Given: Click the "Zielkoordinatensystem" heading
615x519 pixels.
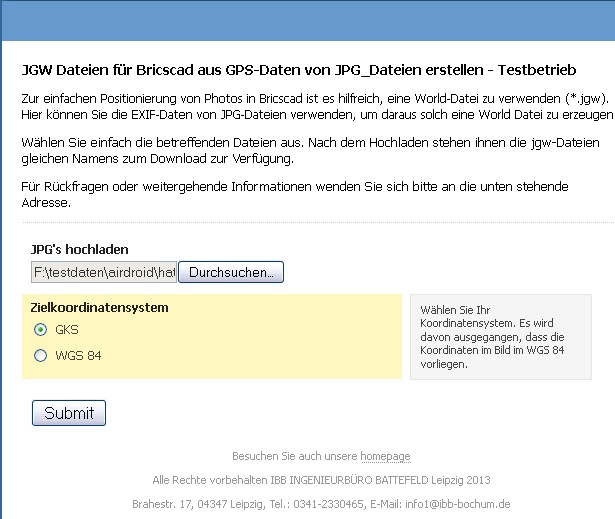Looking at the screenshot, I should pos(99,308).
